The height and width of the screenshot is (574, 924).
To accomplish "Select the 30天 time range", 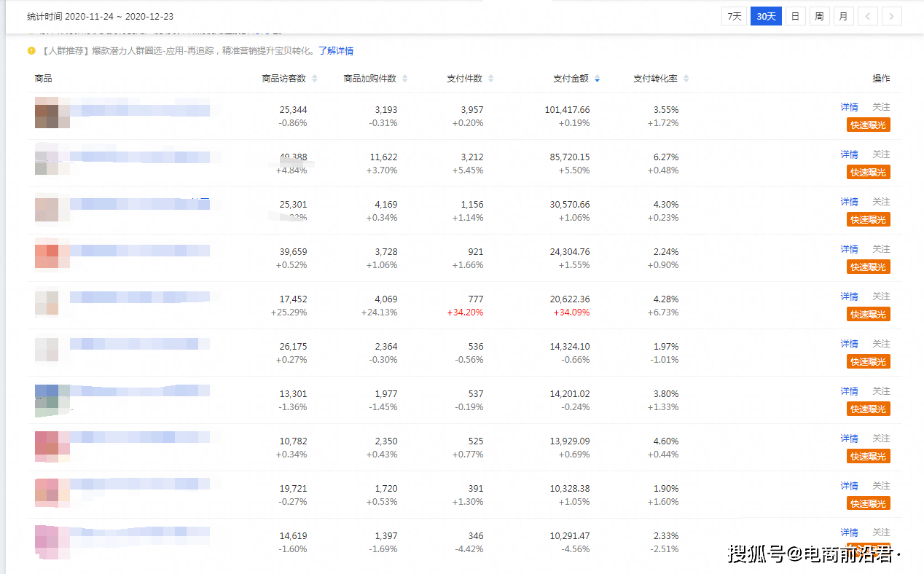I will (x=766, y=16).
